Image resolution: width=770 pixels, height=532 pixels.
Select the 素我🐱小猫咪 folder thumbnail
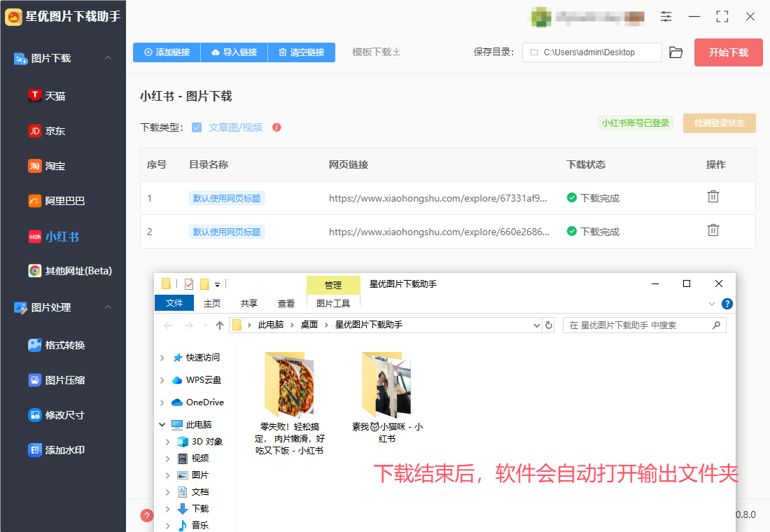pyautogui.click(x=387, y=384)
